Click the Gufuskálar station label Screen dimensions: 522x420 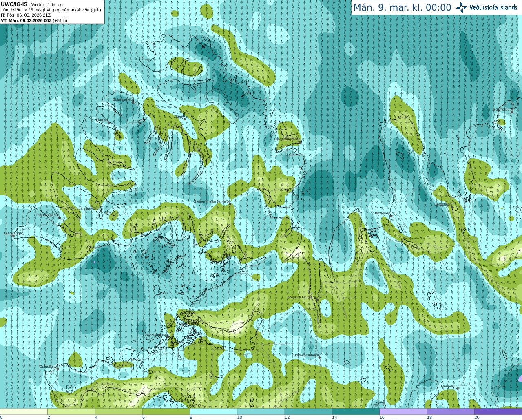click(48, 367)
